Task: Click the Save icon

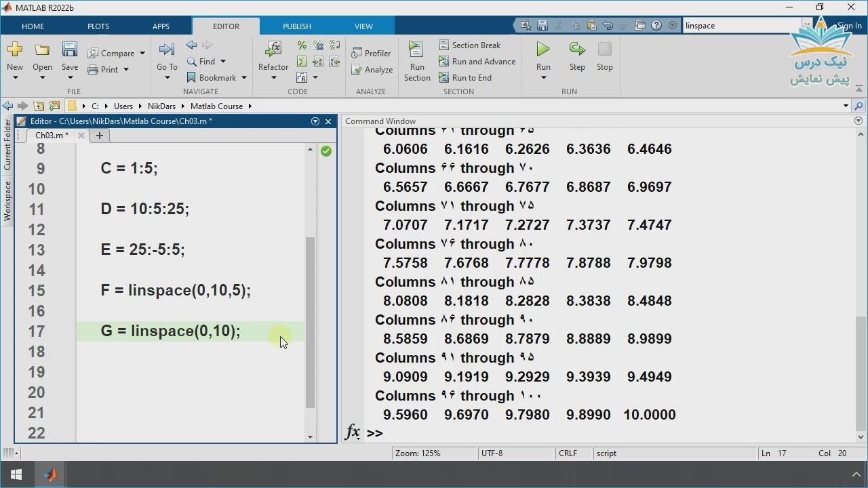Action: coord(70,50)
